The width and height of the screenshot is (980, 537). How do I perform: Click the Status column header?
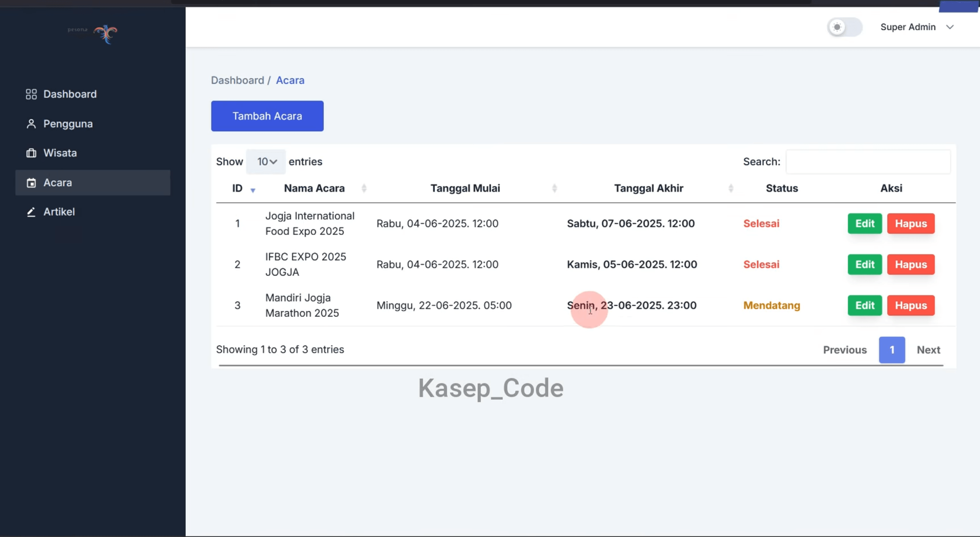782,188
